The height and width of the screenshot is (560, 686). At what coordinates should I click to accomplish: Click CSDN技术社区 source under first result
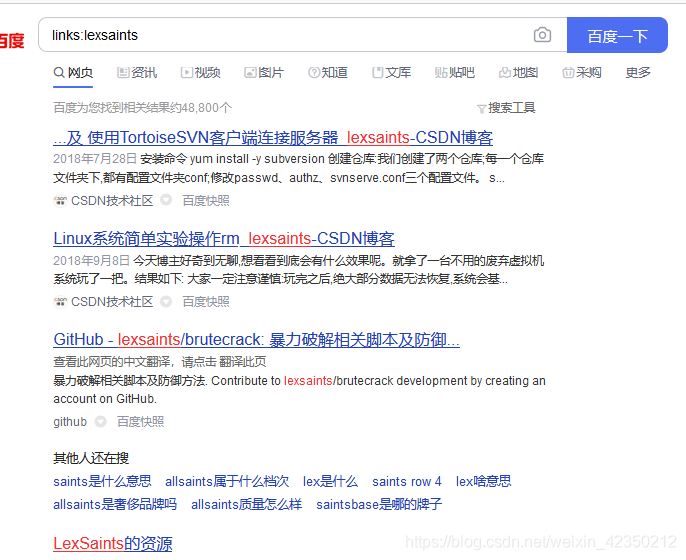click(x=112, y=200)
